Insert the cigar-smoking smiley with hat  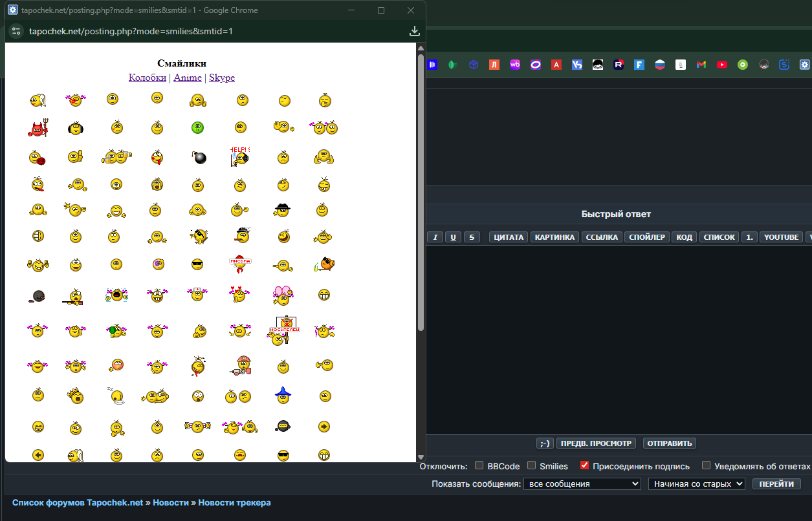point(241,235)
